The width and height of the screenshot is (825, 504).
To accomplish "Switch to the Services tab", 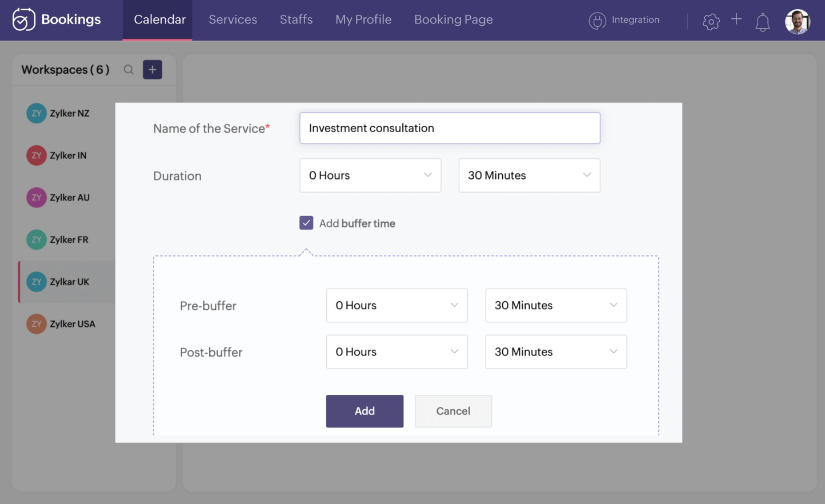I will click(233, 19).
